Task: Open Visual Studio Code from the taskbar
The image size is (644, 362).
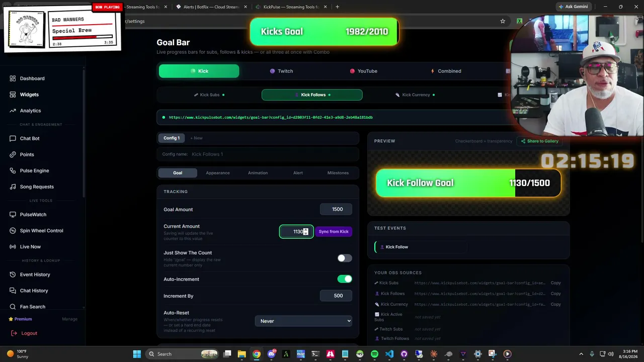Action: click(389, 354)
